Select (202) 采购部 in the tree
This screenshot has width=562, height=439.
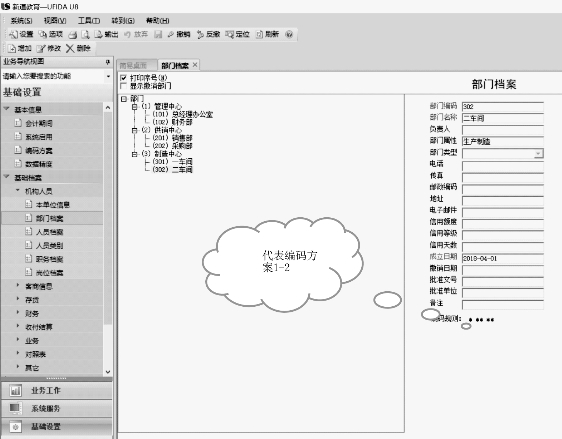point(172,146)
